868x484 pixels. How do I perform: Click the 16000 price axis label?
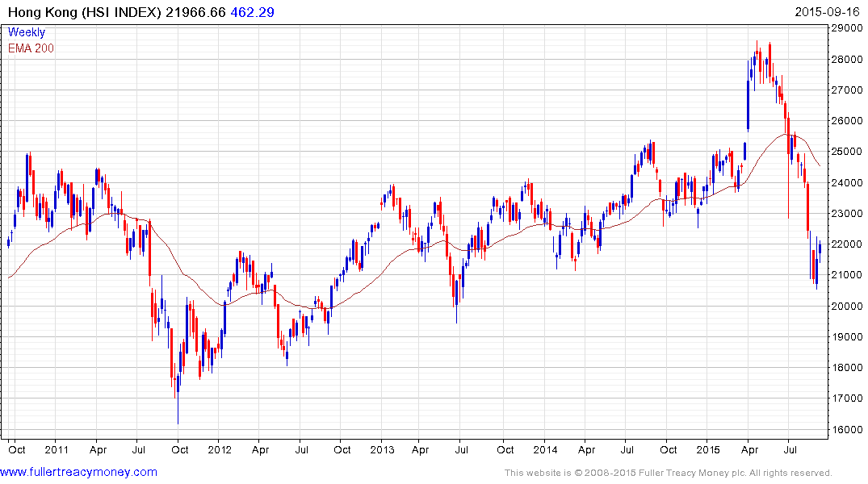click(x=846, y=429)
